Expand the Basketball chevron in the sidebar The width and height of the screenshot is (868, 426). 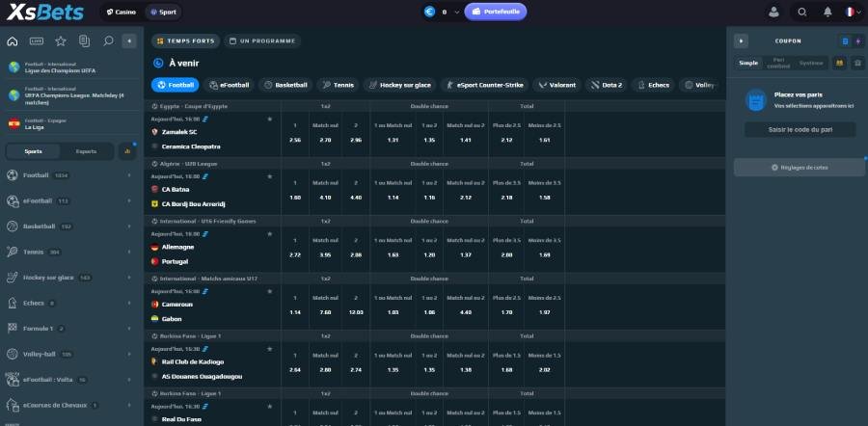tap(129, 226)
